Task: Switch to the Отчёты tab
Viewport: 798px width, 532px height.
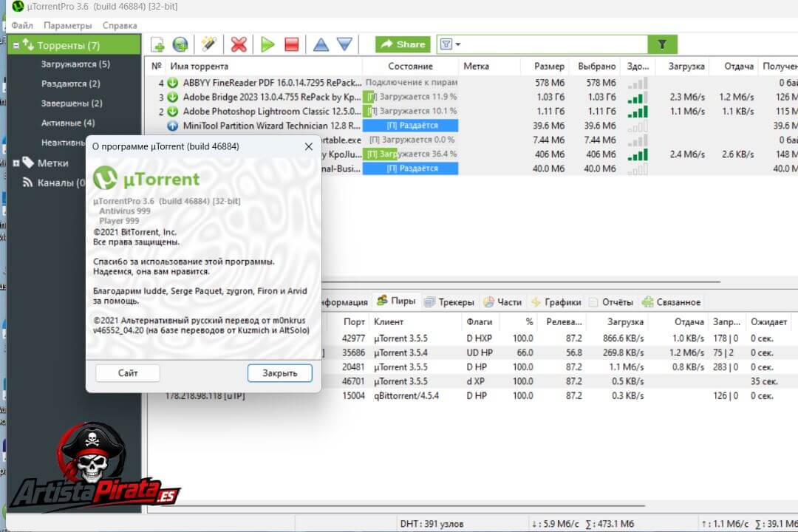Action: 611,302
